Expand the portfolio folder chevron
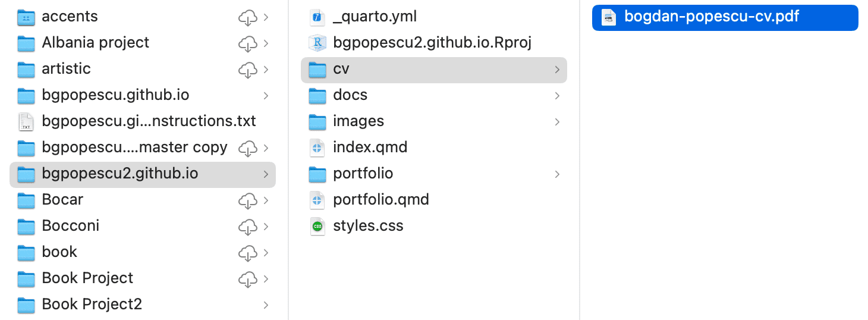This screenshot has height=320, width=868. [x=557, y=174]
